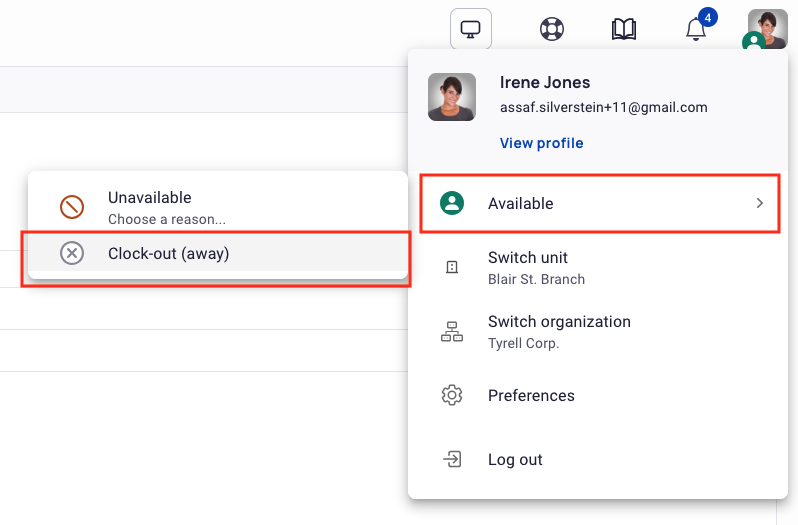Screen dimensions: 798x525
Task: Click the green Available status icon
Action: point(452,203)
